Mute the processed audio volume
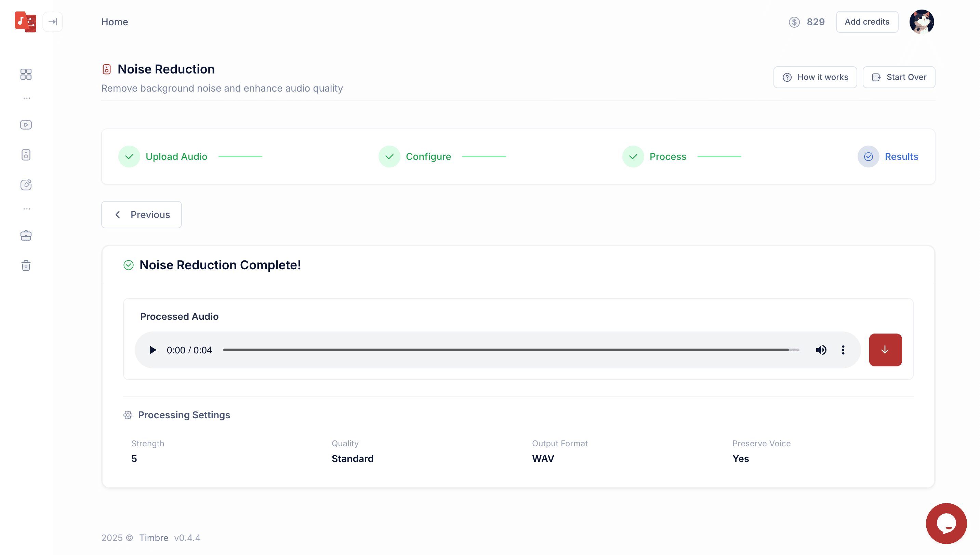980x555 pixels. [821, 350]
